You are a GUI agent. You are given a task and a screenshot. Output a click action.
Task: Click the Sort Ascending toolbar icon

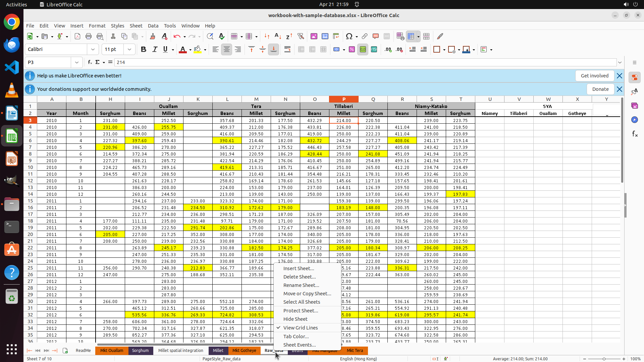[278, 36]
